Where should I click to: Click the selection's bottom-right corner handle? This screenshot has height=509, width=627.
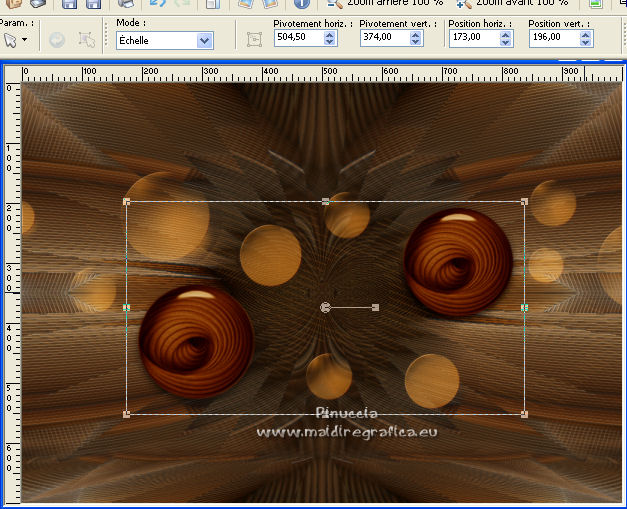click(x=524, y=413)
